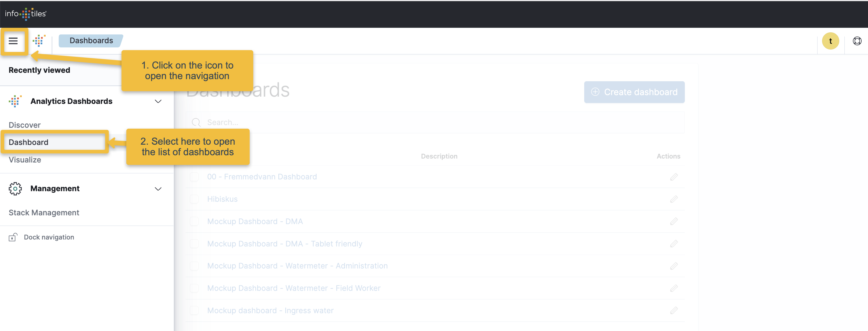This screenshot has height=331, width=868.
Task: Click the edit pencil for Mockup Dashboard - DMA
Action: click(x=674, y=221)
